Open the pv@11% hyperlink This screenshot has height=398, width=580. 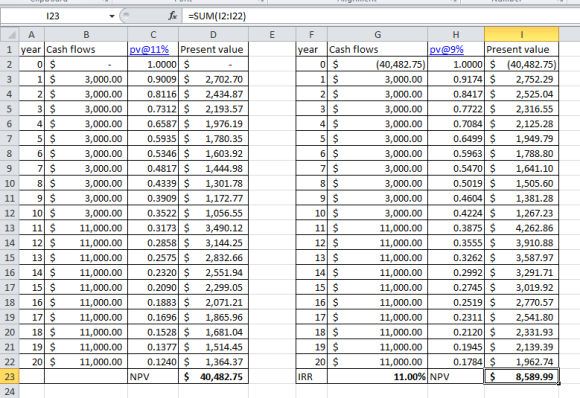click(149, 50)
